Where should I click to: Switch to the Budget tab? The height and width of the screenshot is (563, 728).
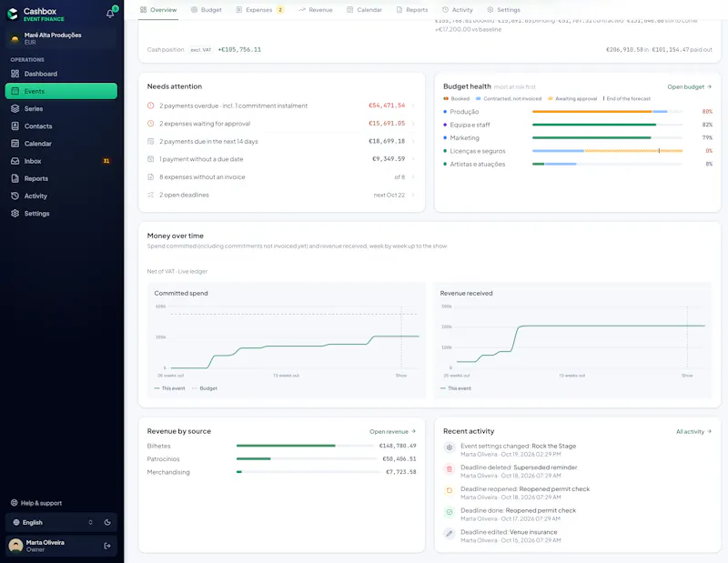pyautogui.click(x=207, y=10)
